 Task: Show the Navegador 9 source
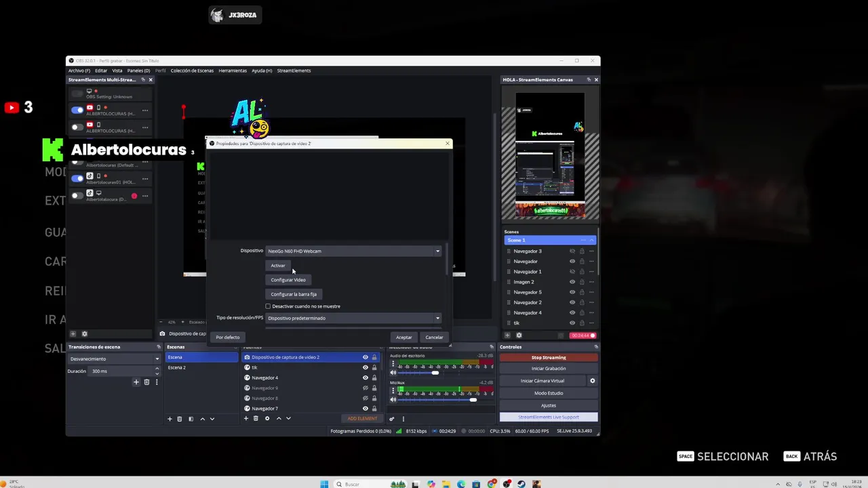click(366, 388)
